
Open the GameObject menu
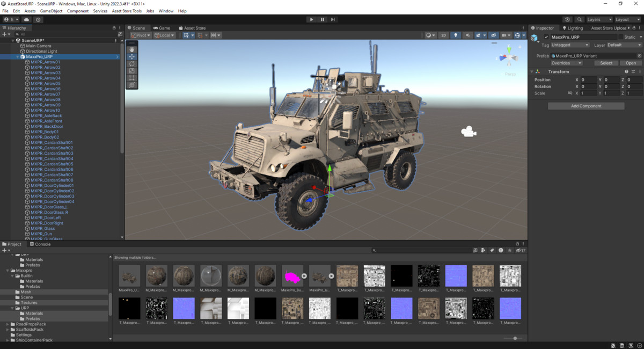(x=51, y=11)
